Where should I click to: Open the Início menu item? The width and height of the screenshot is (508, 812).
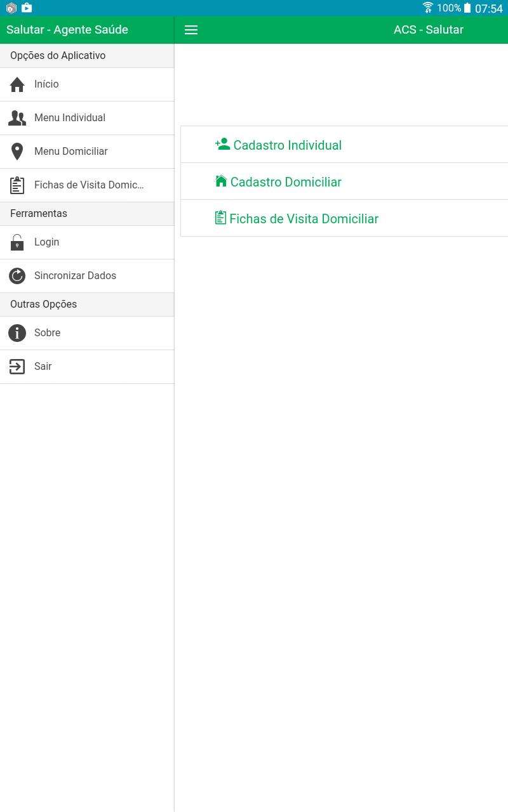click(87, 84)
